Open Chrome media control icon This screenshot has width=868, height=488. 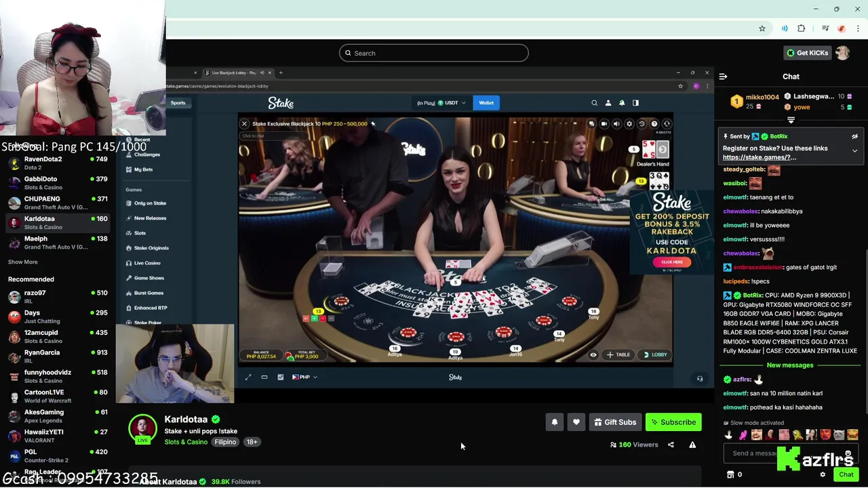click(825, 28)
